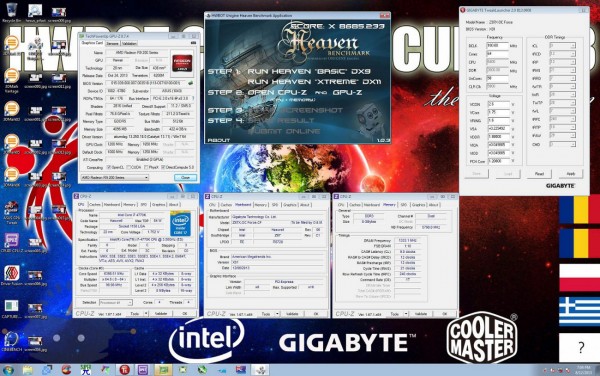
Task: Select the CINEBENCH desktop shortcut
Action: 11,341
